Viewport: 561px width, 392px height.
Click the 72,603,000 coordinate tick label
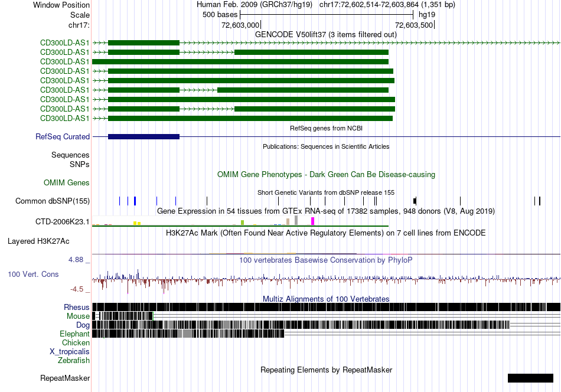[x=240, y=25]
